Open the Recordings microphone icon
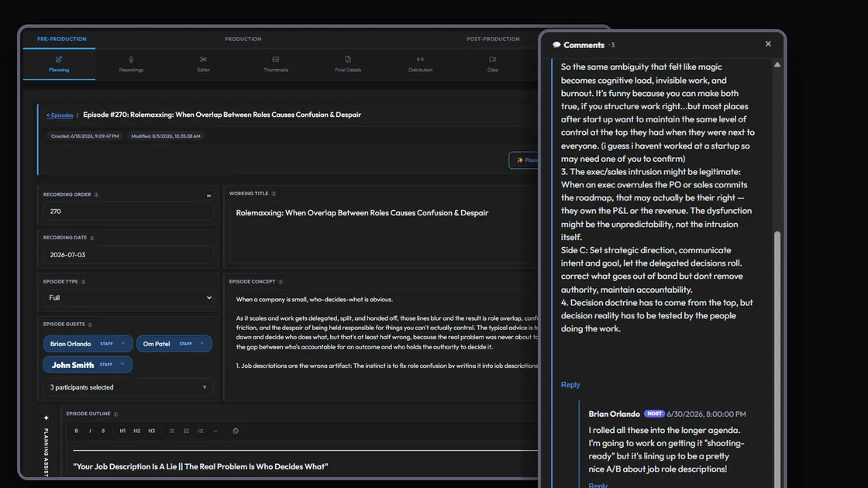 pos(131,59)
